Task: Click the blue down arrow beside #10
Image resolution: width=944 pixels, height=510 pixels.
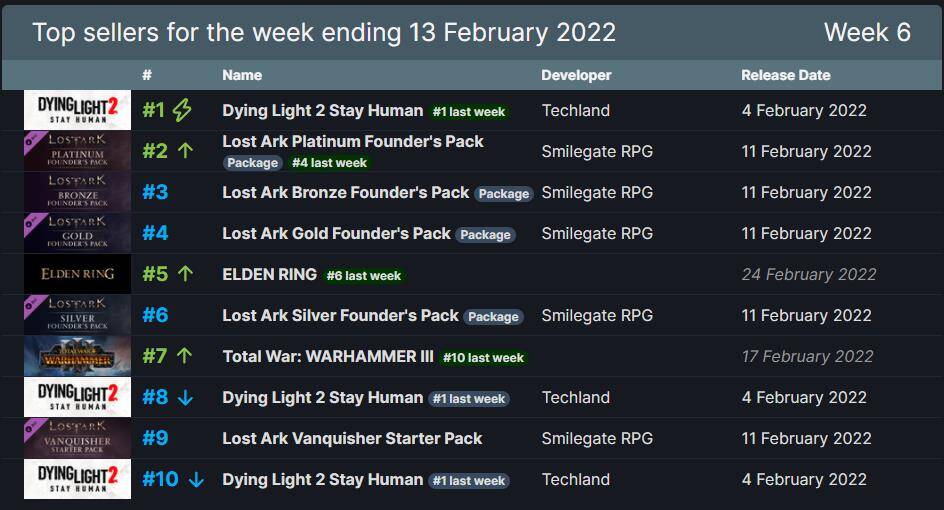Action: pyautogui.click(x=196, y=479)
